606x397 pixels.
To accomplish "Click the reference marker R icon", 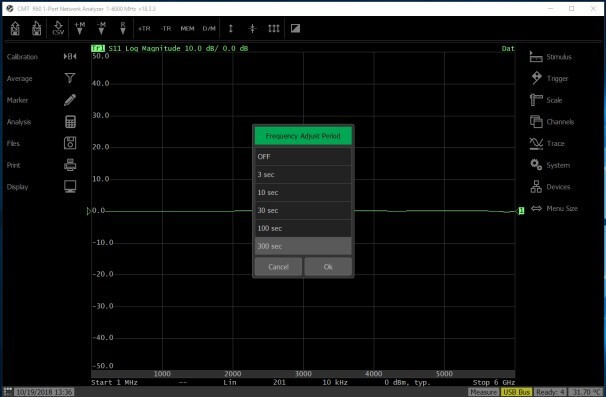I will tap(123, 28).
